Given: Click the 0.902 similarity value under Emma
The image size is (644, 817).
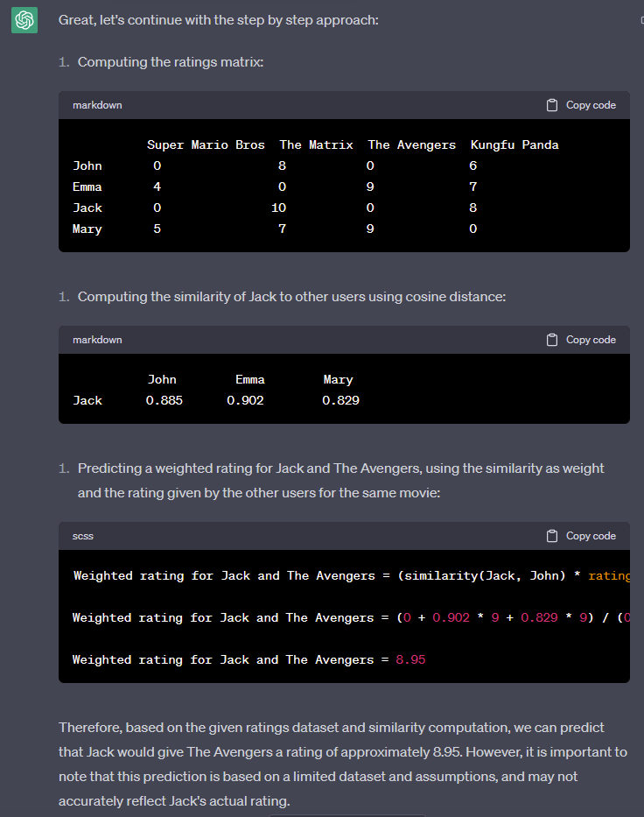Looking at the screenshot, I should tap(245, 400).
